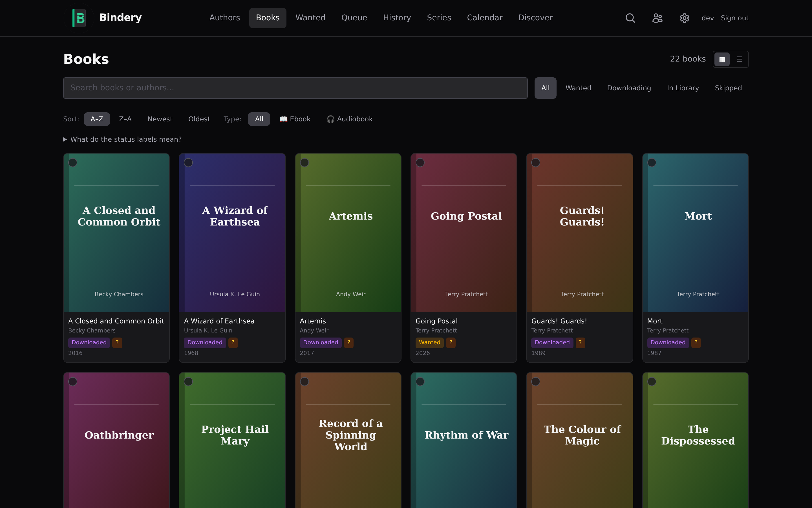812x508 pixels.
Task: Open the Mort book cover
Action: coord(695,233)
